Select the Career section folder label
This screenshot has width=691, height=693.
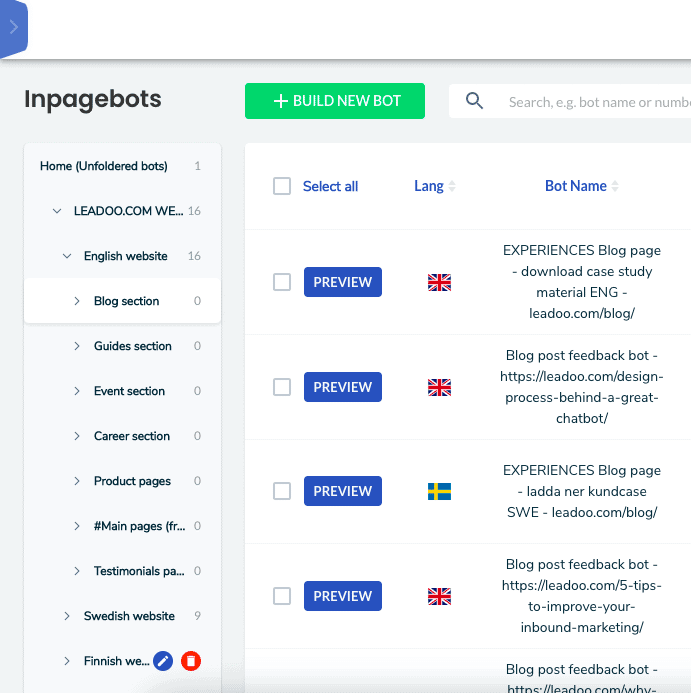132,436
